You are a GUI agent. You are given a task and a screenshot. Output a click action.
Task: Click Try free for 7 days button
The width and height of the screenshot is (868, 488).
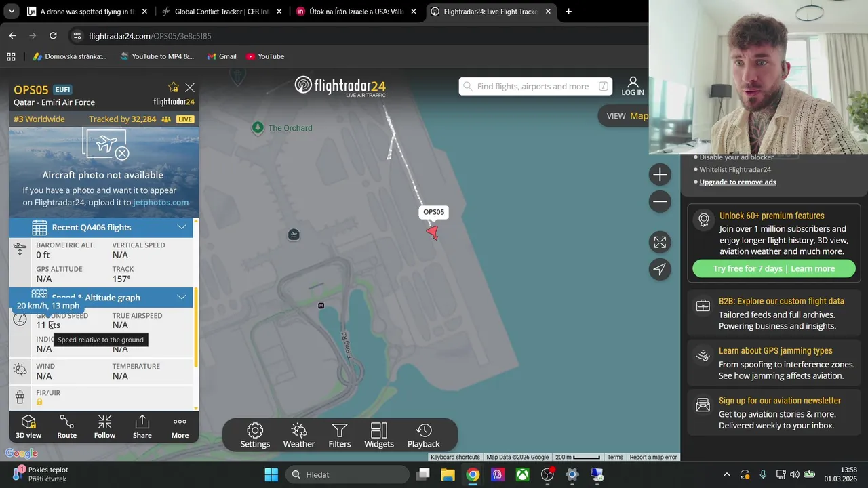point(774,268)
